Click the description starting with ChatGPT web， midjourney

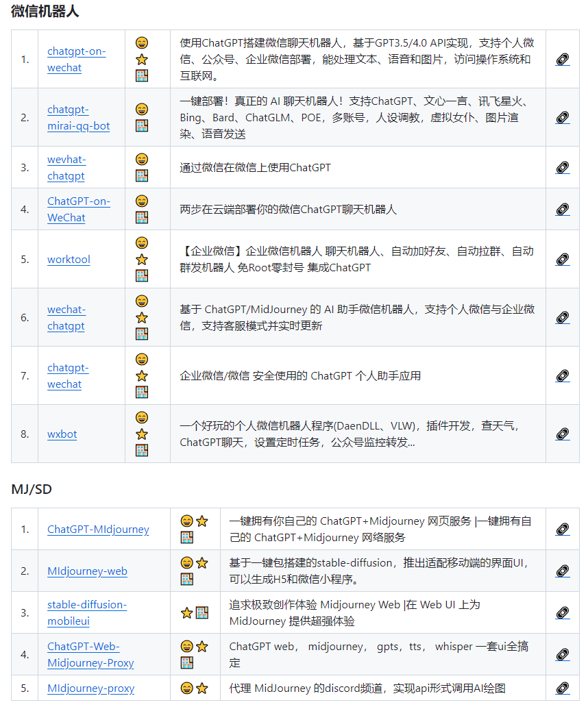(378, 654)
